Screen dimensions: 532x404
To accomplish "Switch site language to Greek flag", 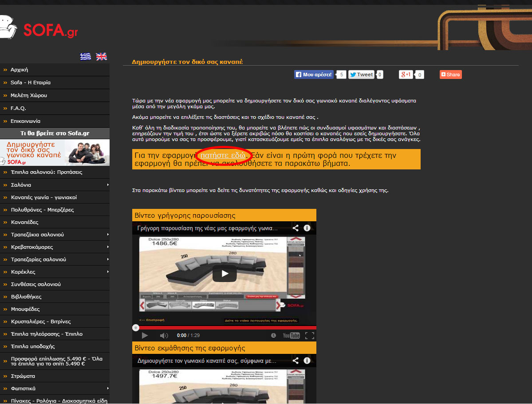I will tap(85, 56).
